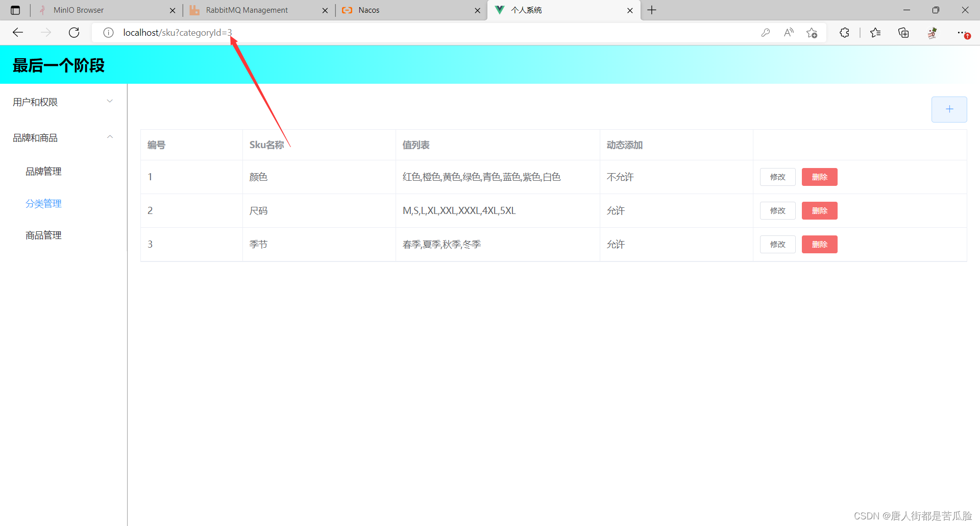Click 删除 for the 尺码 row
Image resolution: width=980 pixels, height=526 pixels.
[819, 211]
